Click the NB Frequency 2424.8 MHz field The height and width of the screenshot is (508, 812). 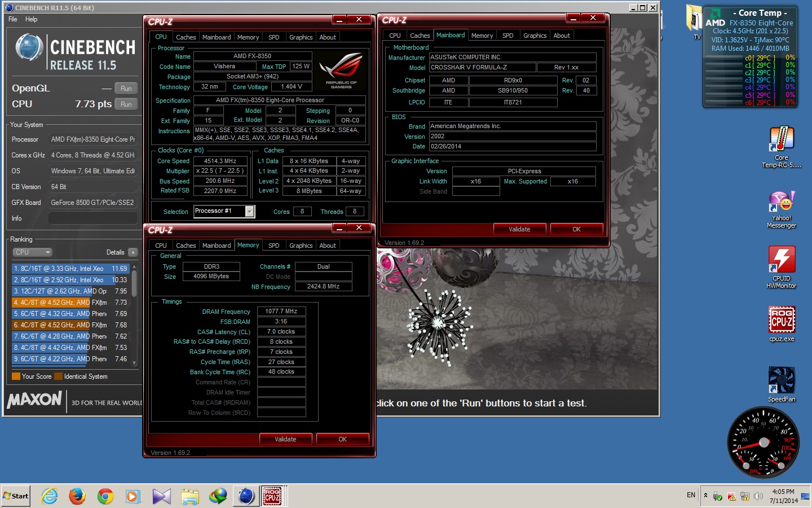(x=323, y=286)
